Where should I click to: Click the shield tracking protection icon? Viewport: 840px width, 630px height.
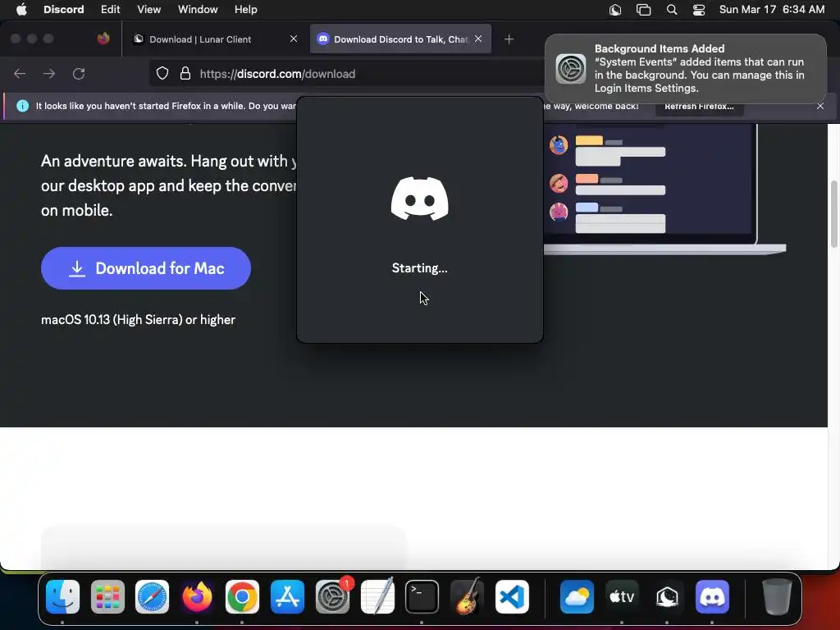point(162,73)
